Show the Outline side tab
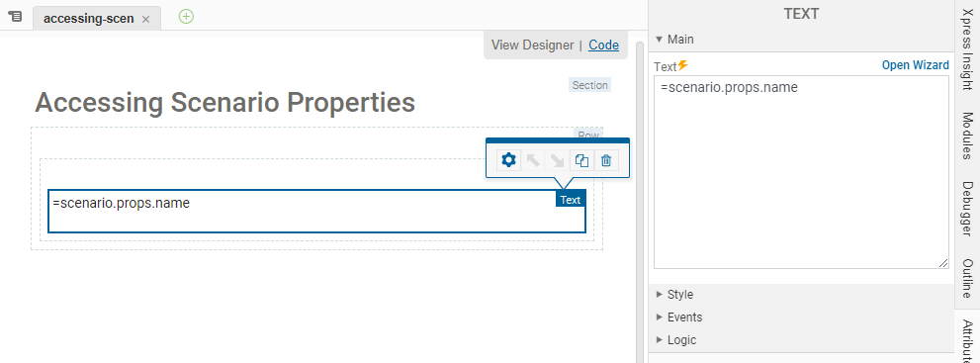The image size is (980, 363). tap(967, 278)
